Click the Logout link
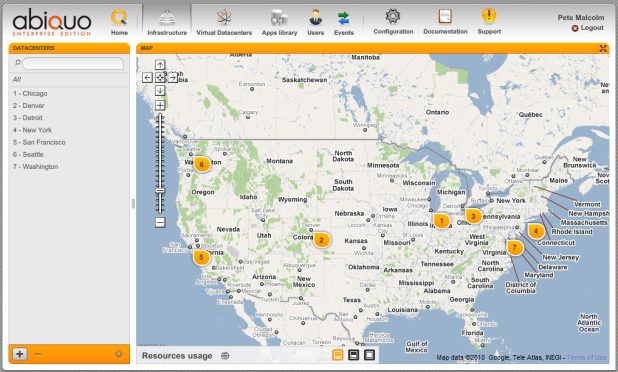 (588, 28)
